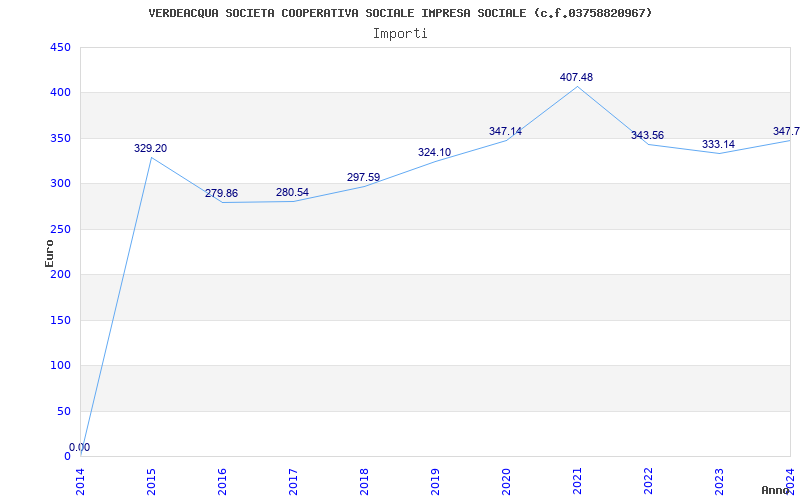Click the 279.86 data label

pyautogui.click(x=221, y=193)
